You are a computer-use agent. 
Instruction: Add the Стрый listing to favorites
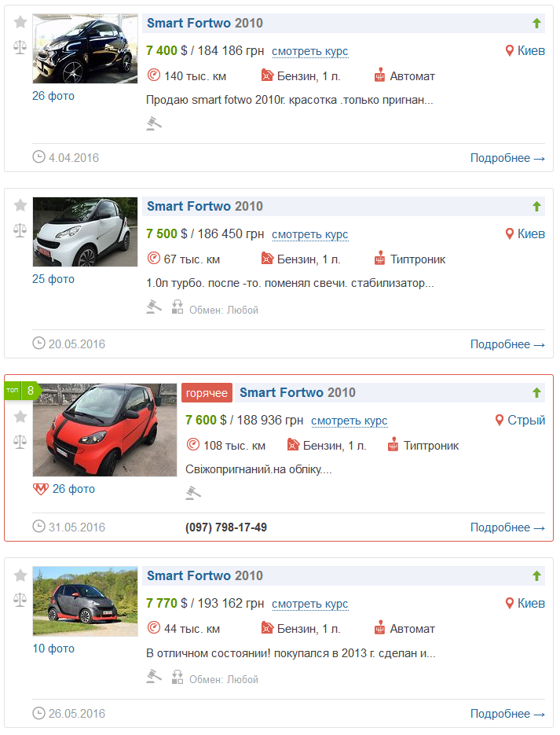point(20,417)
